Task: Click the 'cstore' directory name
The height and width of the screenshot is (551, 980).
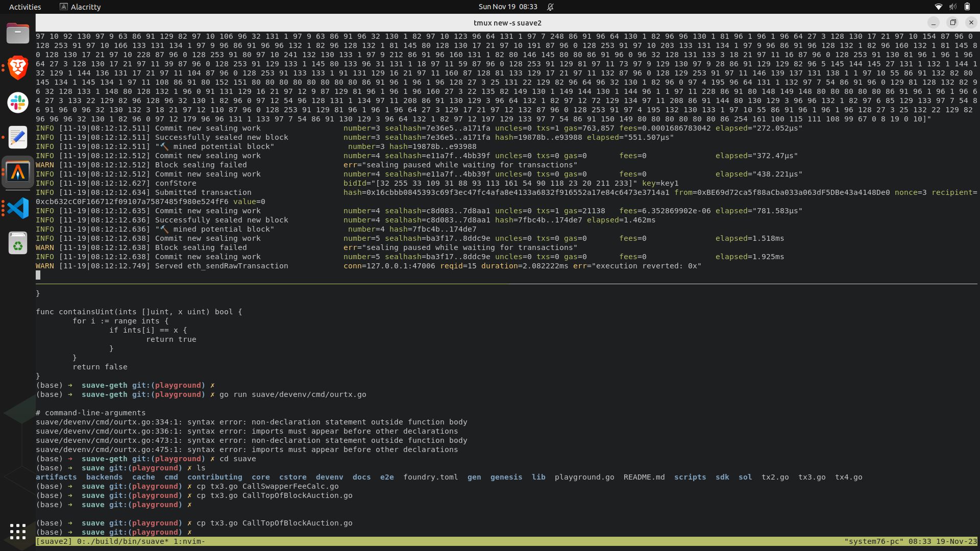Action: coord(293,477)
